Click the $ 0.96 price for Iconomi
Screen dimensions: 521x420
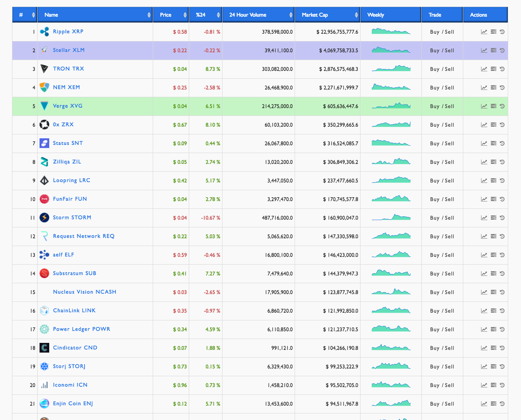[x=180, y=385]
